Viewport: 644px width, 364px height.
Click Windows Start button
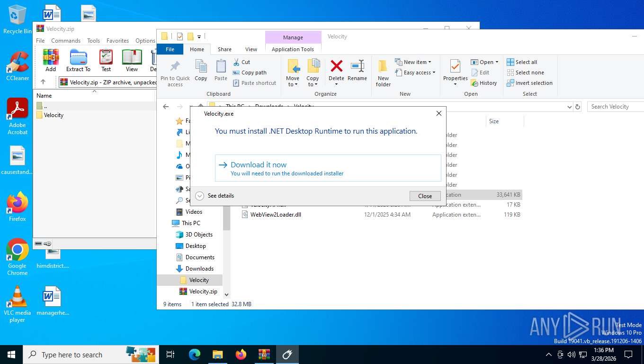(11, 354)
